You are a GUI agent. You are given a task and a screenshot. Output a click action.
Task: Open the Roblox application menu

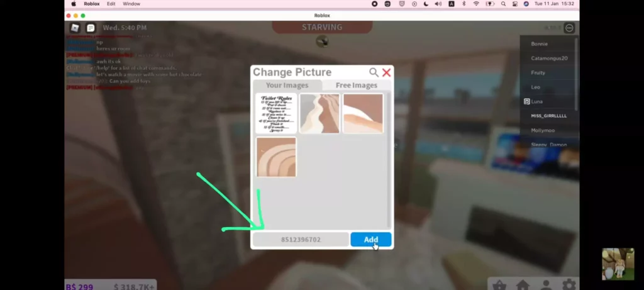(x=92, y=4)
